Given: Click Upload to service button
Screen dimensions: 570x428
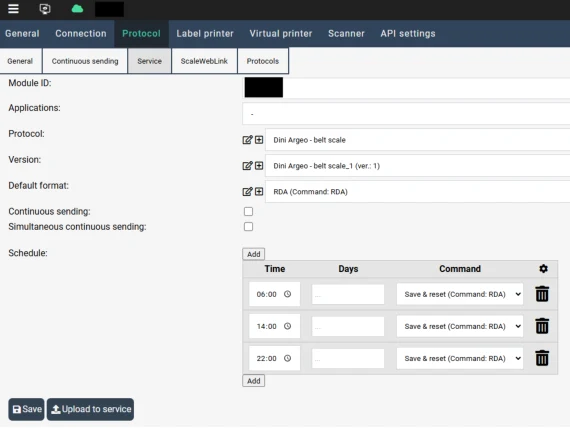Looking at the screenshot, I should point(91,409).
